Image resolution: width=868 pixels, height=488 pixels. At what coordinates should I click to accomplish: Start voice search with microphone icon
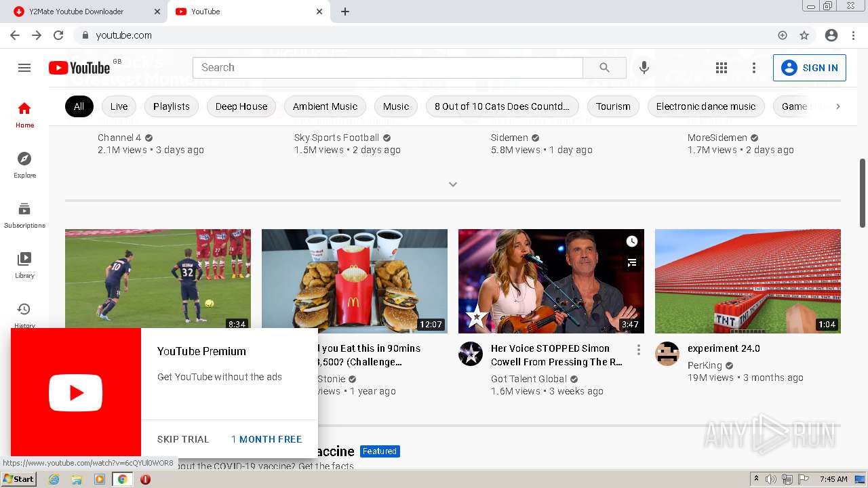point(644,68)
